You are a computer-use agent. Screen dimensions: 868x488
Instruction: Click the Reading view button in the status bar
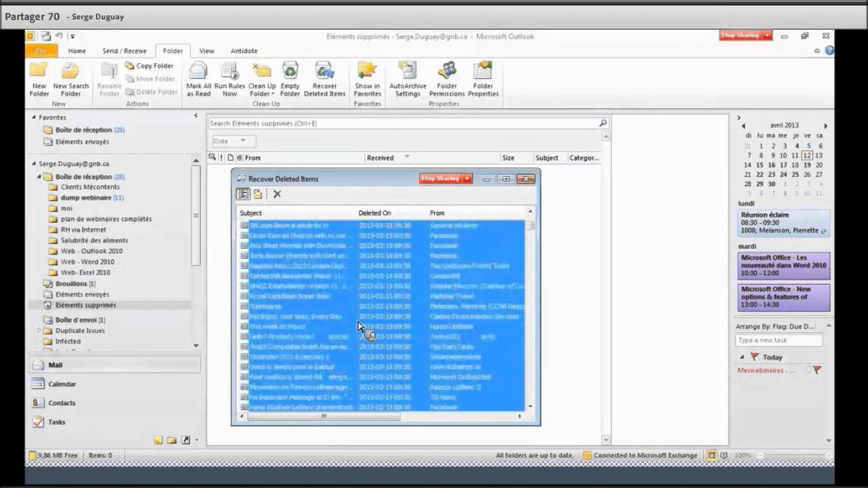click(x=724, y=455)
